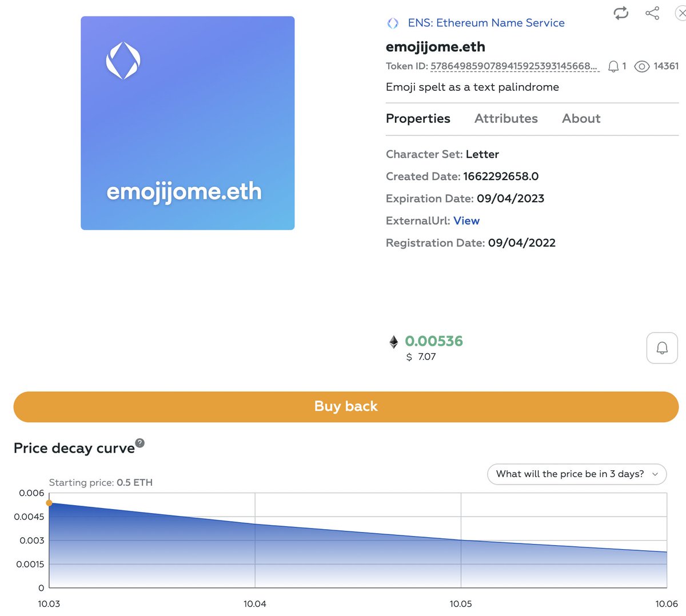Click the $ 7.07 dollar price

point(421,357)
